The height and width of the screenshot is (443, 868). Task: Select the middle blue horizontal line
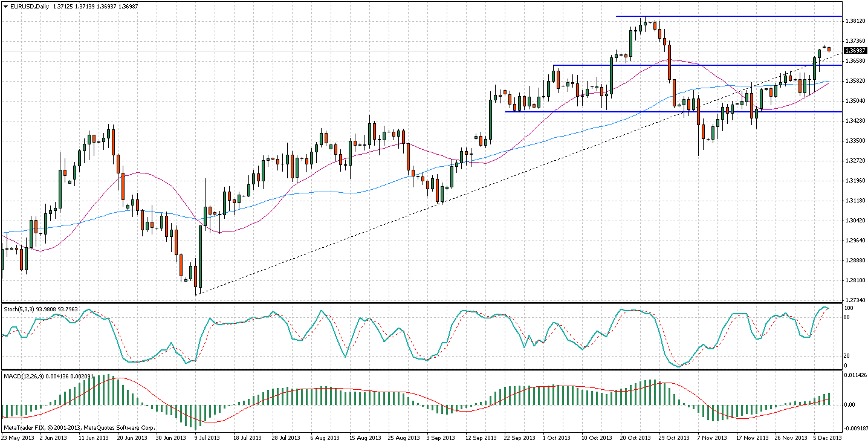(x=695, y=65)
